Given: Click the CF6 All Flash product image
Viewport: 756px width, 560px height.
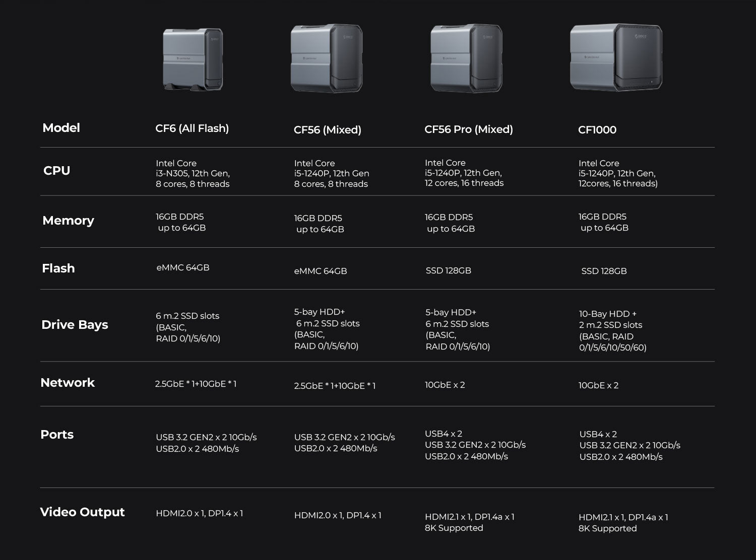Looking at the screenshot, I should pos(193,59).
